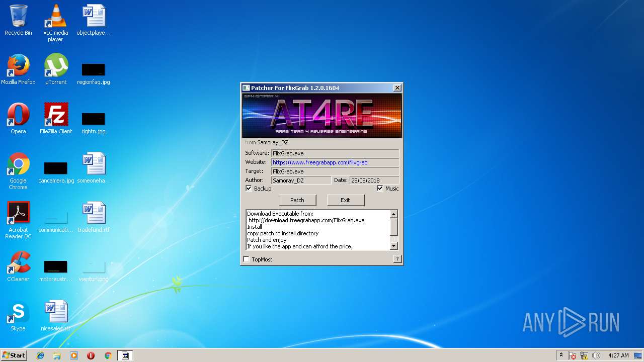
Task: Select the communicati... desktop file icon
Action: (x=56, y=221)
